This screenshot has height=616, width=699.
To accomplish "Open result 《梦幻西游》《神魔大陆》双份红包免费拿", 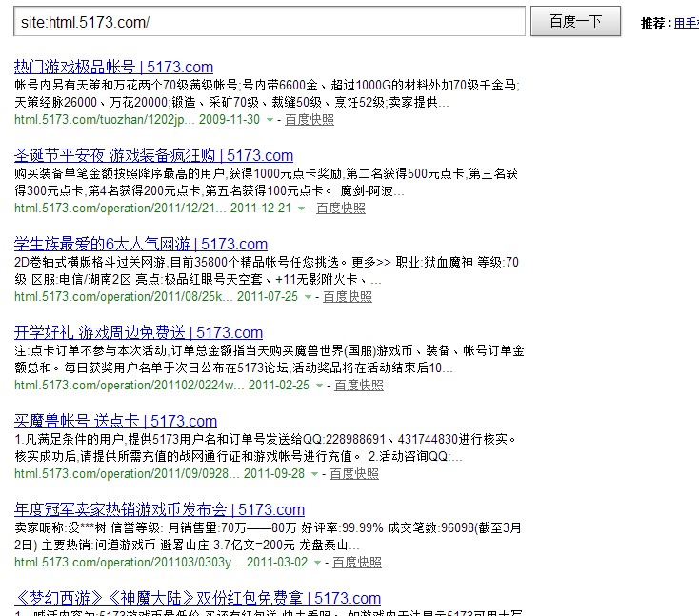I will point(197,598).
